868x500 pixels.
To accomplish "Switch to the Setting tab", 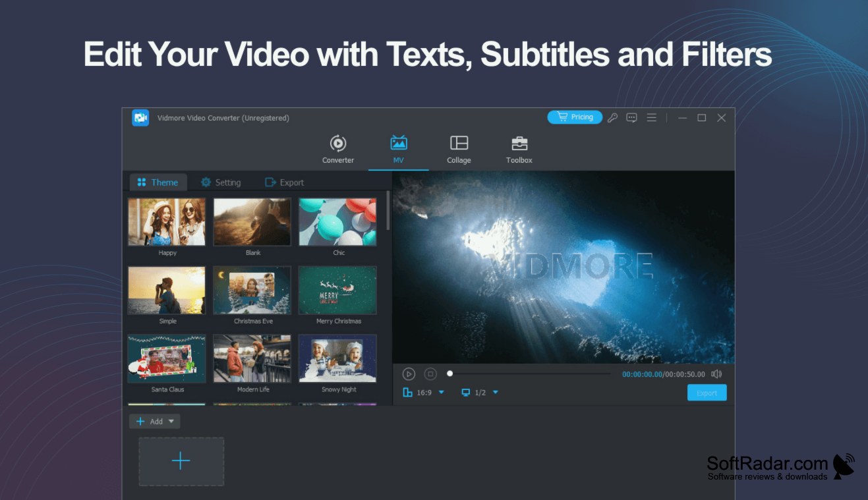I will pos(221,182).
